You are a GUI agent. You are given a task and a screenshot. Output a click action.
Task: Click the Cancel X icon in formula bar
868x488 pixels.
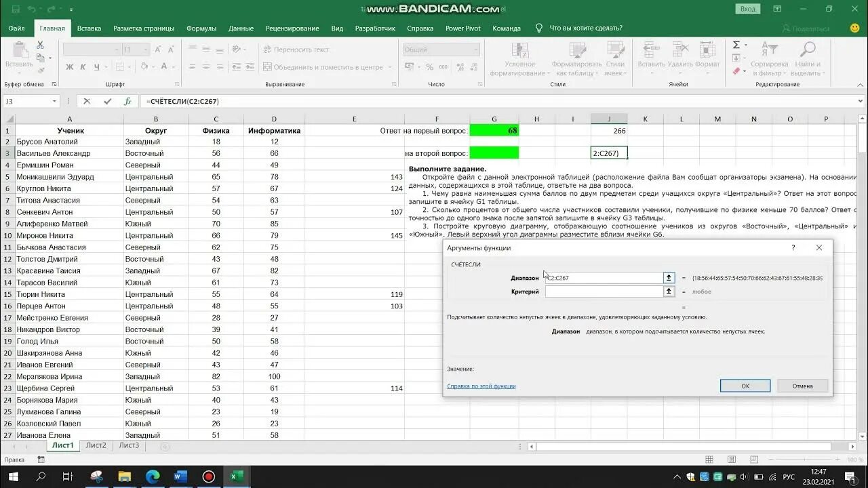[x=87, y=101]
